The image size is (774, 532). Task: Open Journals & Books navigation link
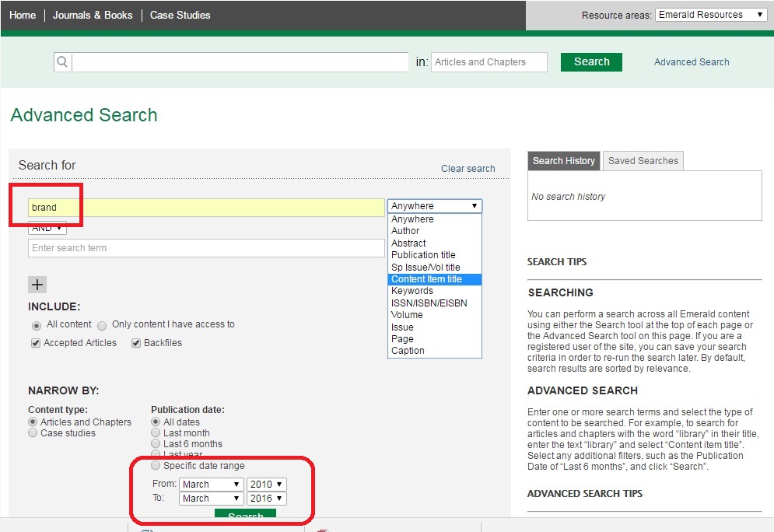93,16
